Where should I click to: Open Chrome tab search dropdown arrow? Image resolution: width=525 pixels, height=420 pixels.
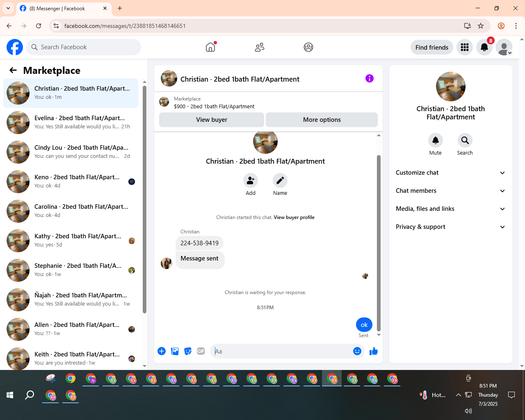click(8, 8)
